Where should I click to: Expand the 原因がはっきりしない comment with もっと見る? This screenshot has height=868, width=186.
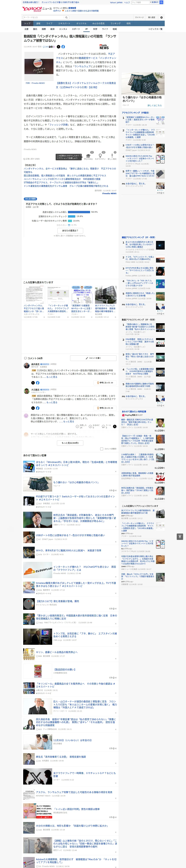click(69, 422)
